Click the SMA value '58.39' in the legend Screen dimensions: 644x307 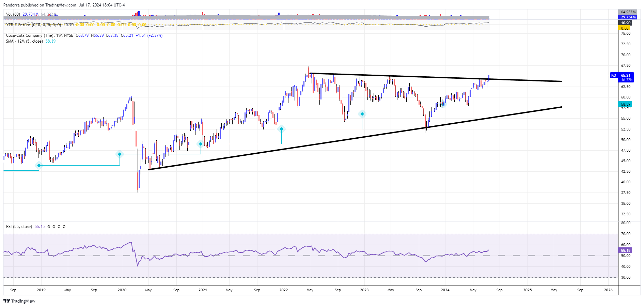point(50,41)
